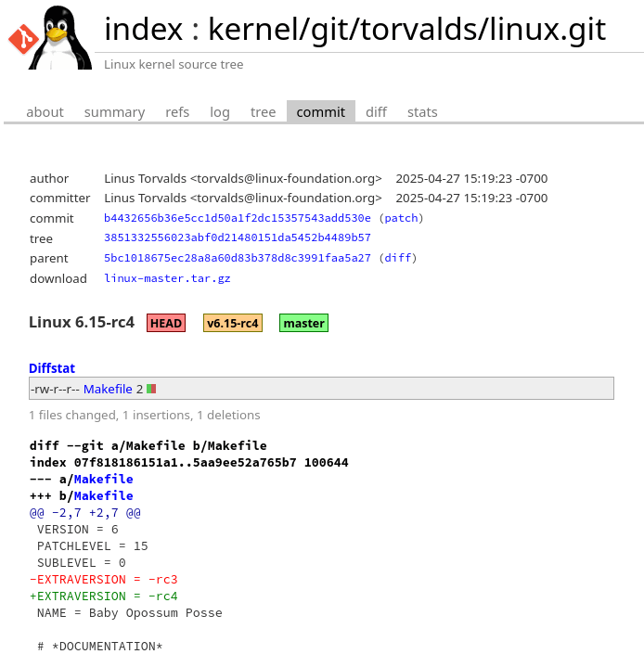
Task: Open Makefile in the diffstat row
Action: pyautogui.click(x=108, y=389)
